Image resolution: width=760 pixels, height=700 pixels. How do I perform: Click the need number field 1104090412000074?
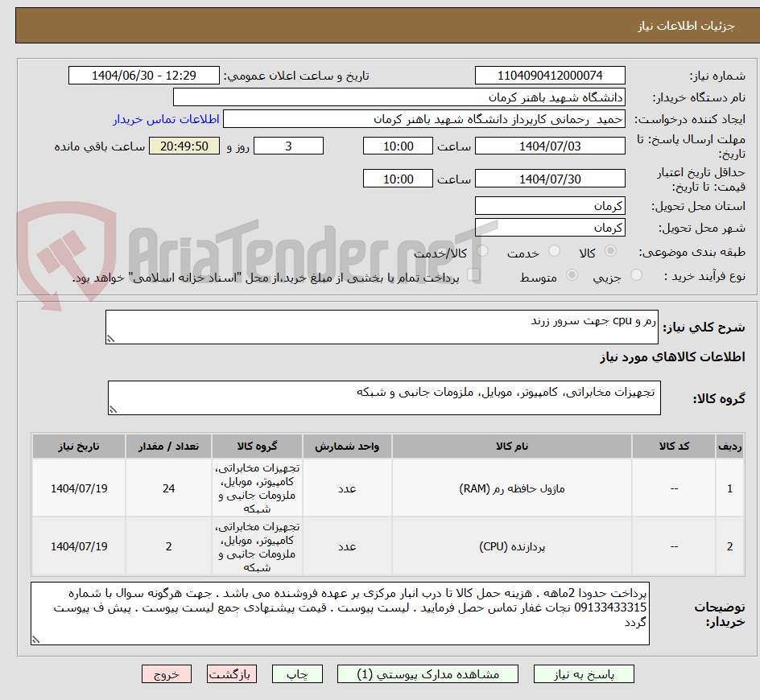[550, 75]
